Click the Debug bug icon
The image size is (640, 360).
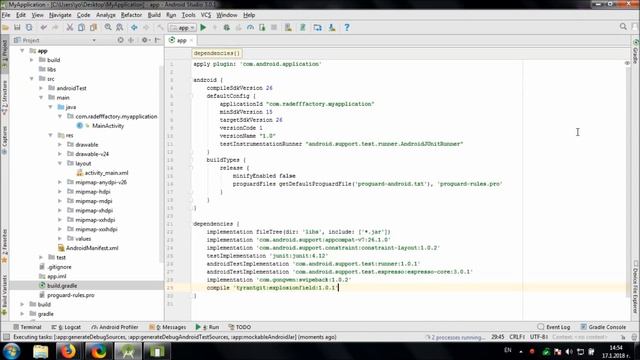(x=227, y=27)
